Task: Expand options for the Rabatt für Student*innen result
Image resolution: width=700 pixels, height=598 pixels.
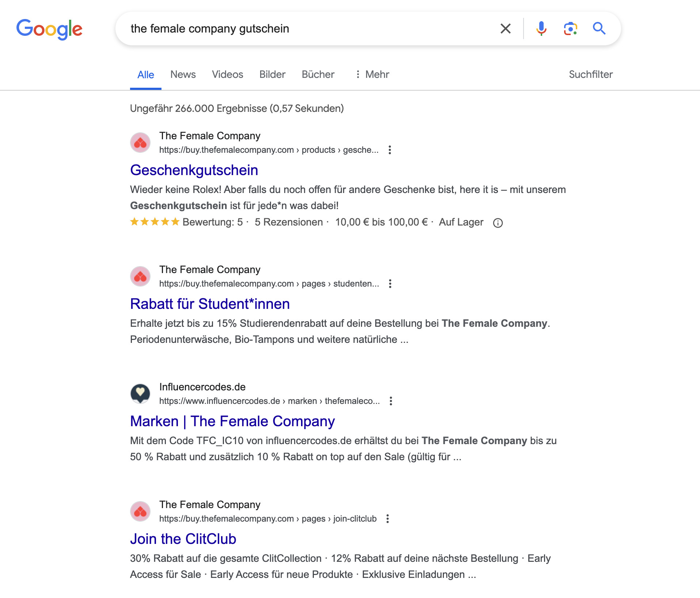Action: coord(390,283)
